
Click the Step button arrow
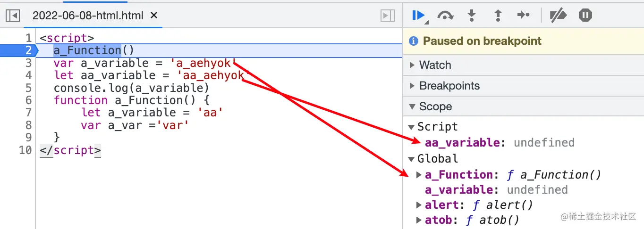pos(524,16)
